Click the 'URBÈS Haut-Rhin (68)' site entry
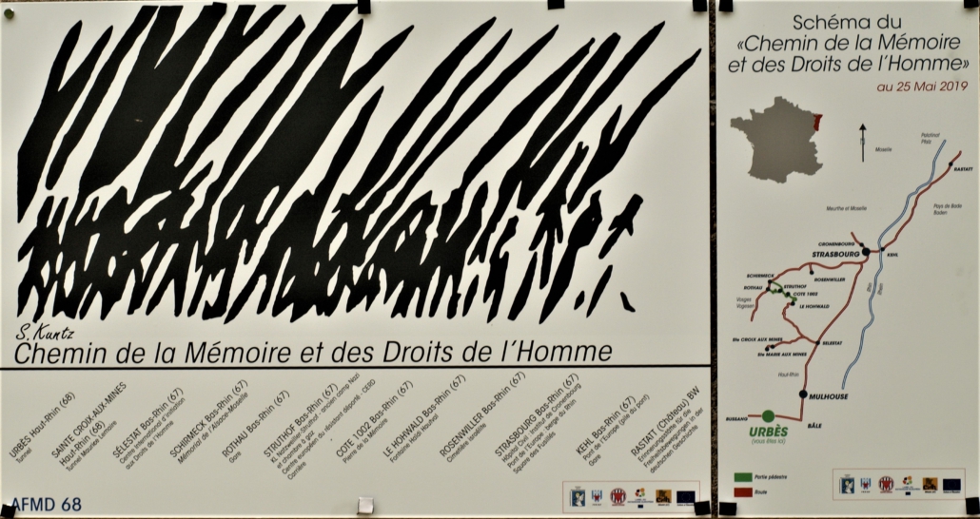The image size is (980, 519). [43, 425]
